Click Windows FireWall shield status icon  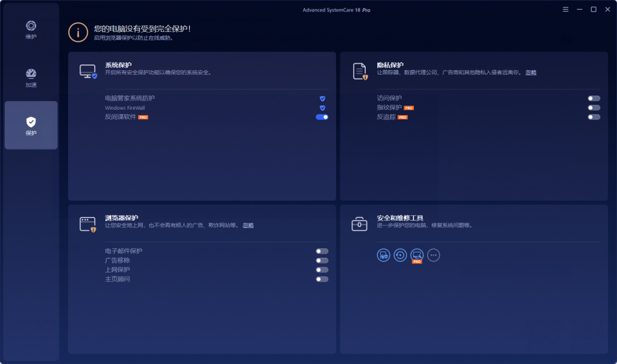322,108
